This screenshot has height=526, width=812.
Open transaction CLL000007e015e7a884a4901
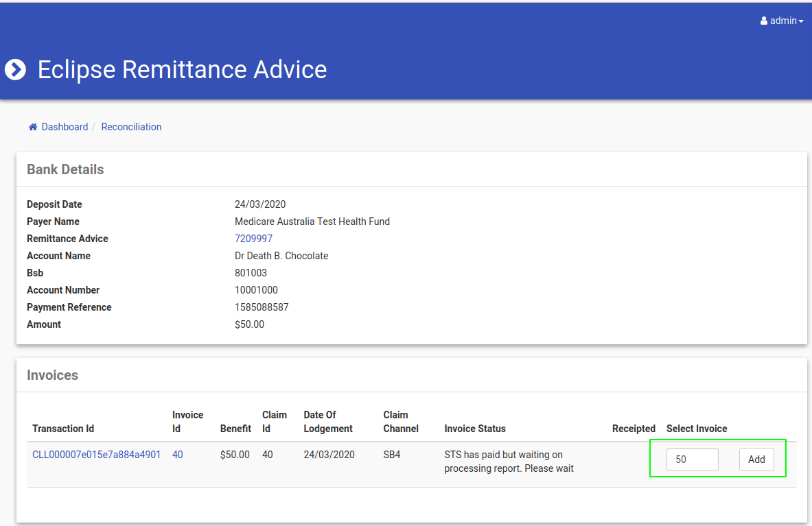coord(96,455)
